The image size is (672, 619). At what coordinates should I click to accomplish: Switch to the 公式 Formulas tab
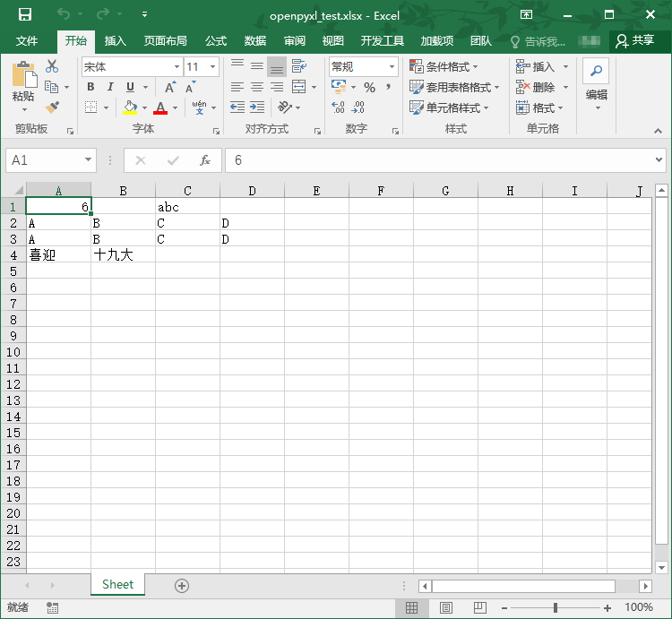click(216, 41)
